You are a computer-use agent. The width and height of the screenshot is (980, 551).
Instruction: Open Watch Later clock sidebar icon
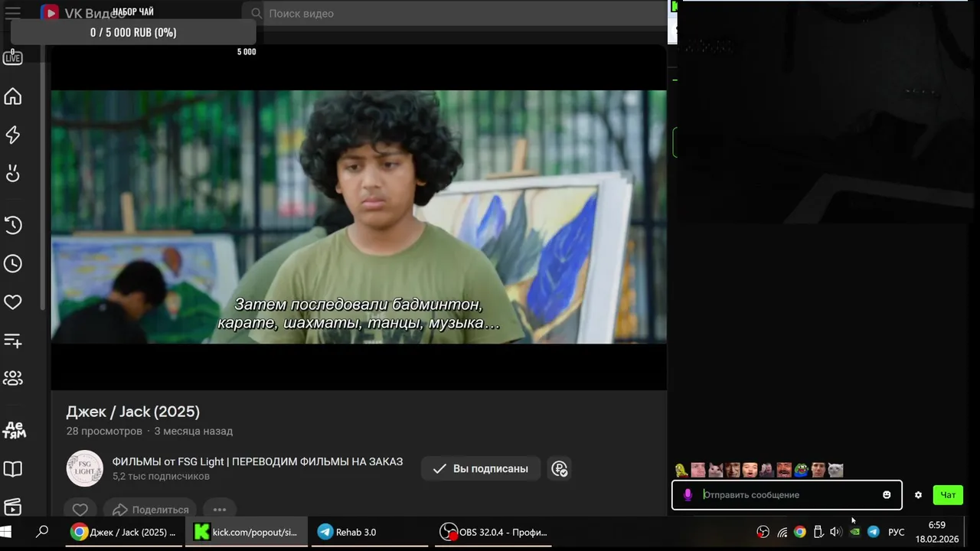pos(12,263)
